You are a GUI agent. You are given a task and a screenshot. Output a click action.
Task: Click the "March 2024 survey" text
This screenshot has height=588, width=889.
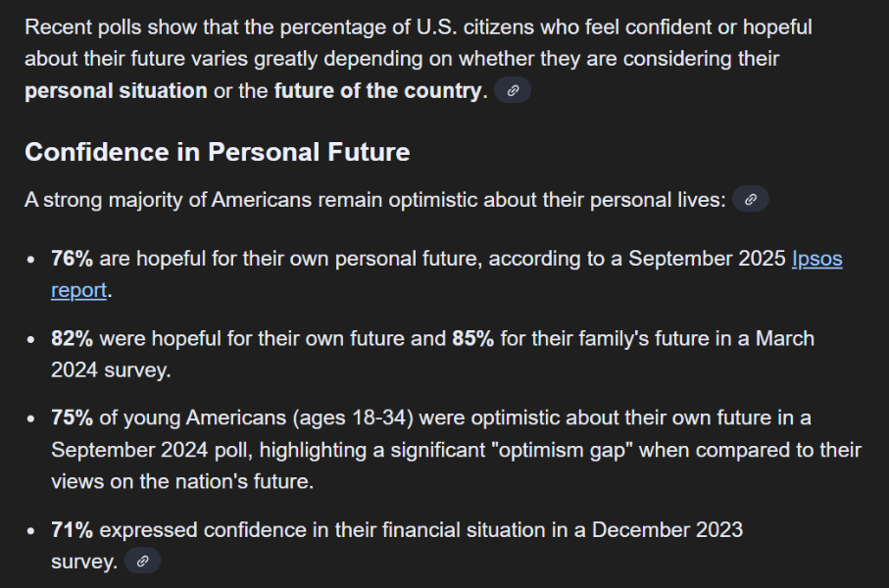tap(745, 339)
